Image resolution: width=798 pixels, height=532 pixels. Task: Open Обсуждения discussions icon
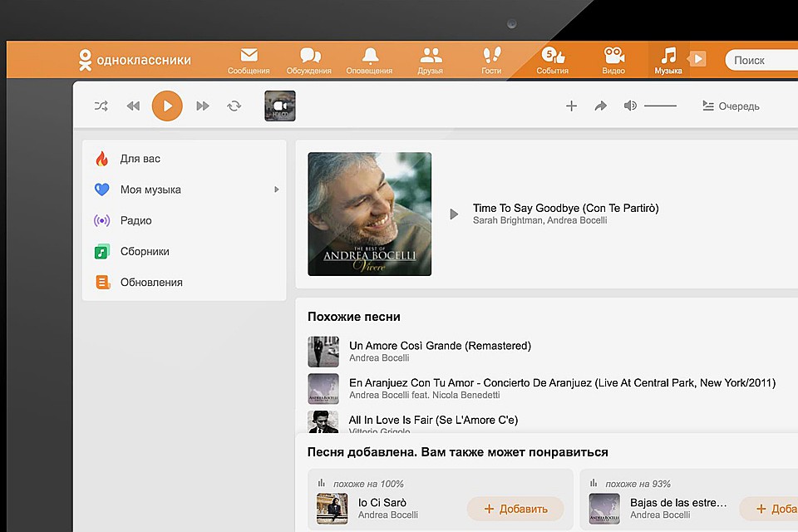pyautogui.click(x=309, y=61)
